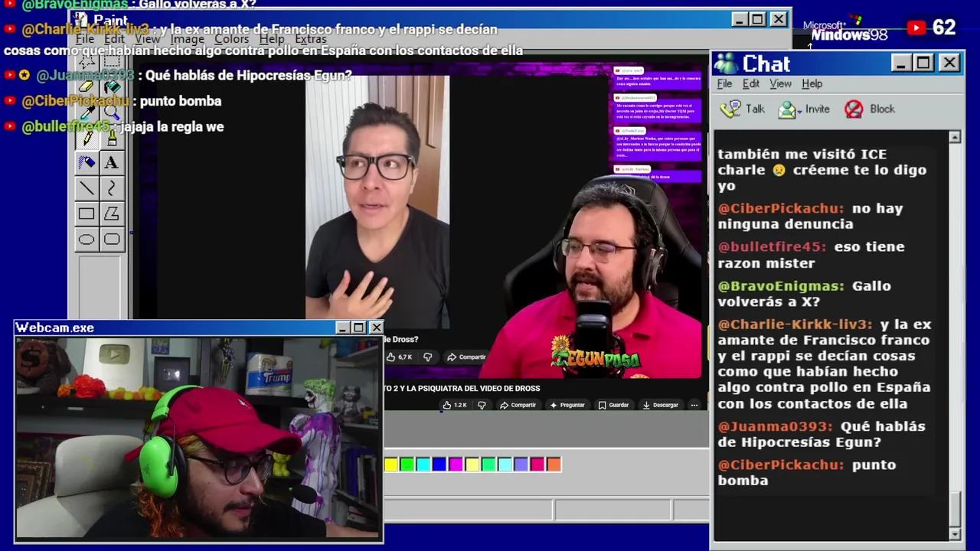Select the Ellipse shape tool
980x551 pixels.
[87, 240]
